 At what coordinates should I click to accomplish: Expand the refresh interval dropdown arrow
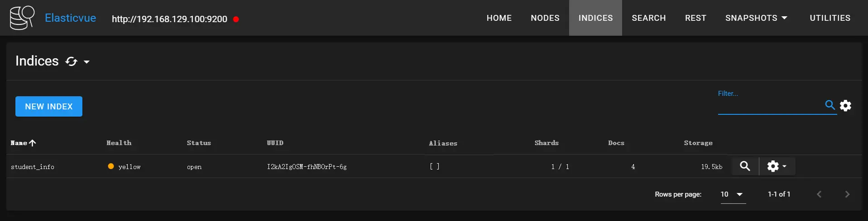tap(86, 62)
